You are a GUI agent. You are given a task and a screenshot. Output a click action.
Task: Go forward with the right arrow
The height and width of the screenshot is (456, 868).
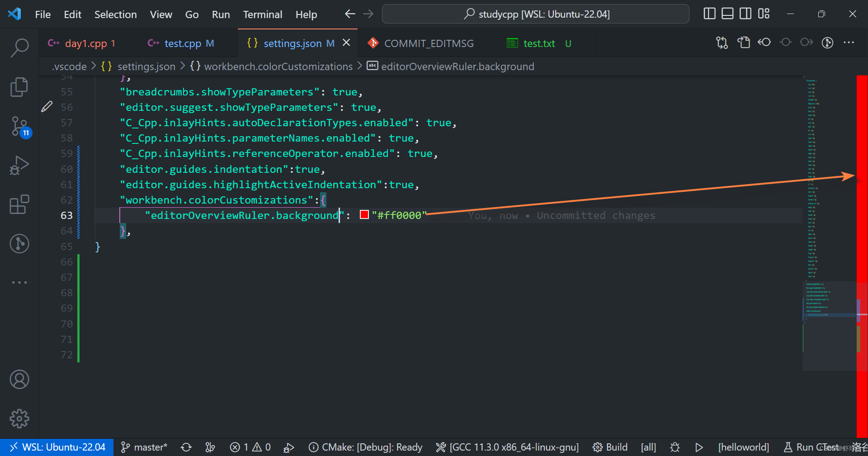point(368,14)
